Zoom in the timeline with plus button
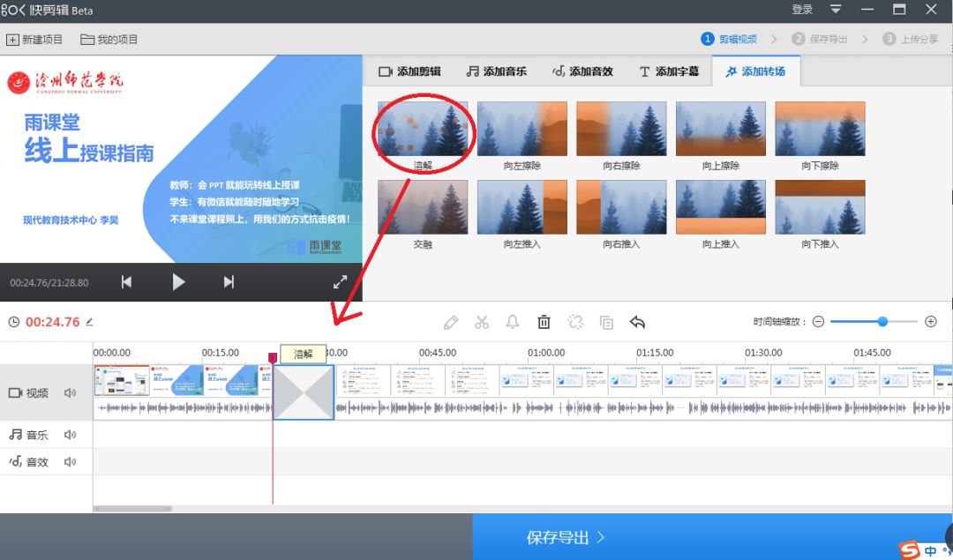953x560 pixels. tap(931, 322)
